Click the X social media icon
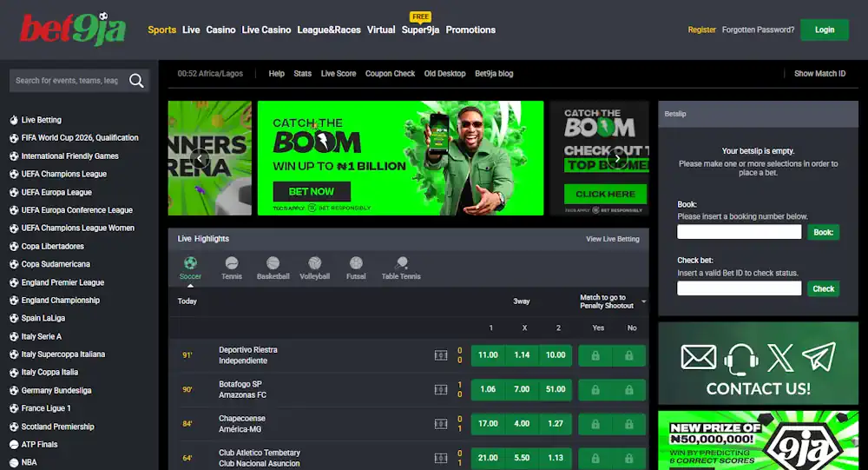Viewport: 868px width, 470px height. coord(780,357)
